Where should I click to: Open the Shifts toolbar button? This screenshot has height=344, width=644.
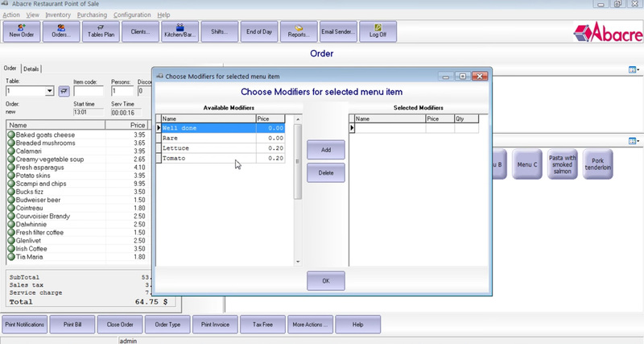(219, 31)
